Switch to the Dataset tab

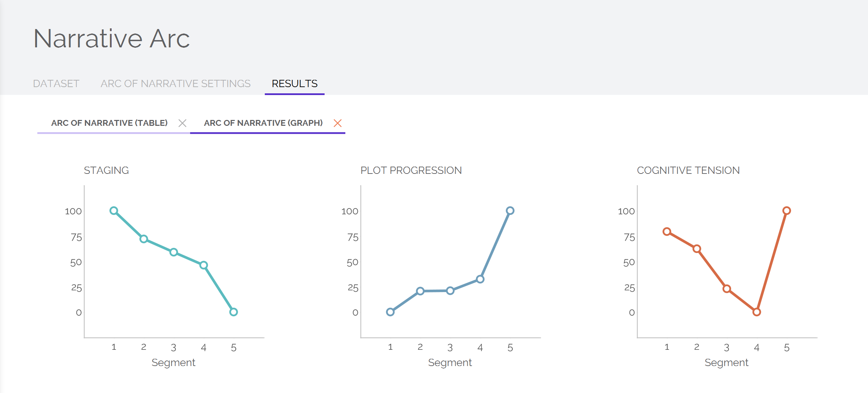(56, 84)
